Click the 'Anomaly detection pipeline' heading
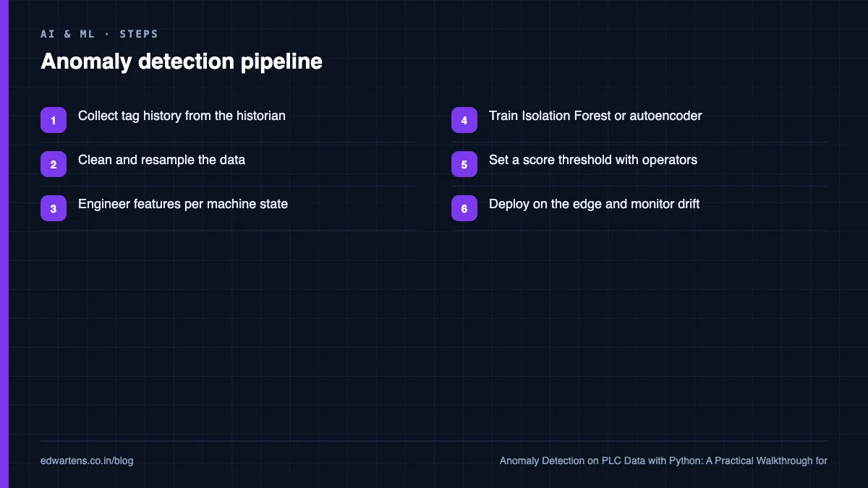This screenshot has width=868, height=488. 182,61
